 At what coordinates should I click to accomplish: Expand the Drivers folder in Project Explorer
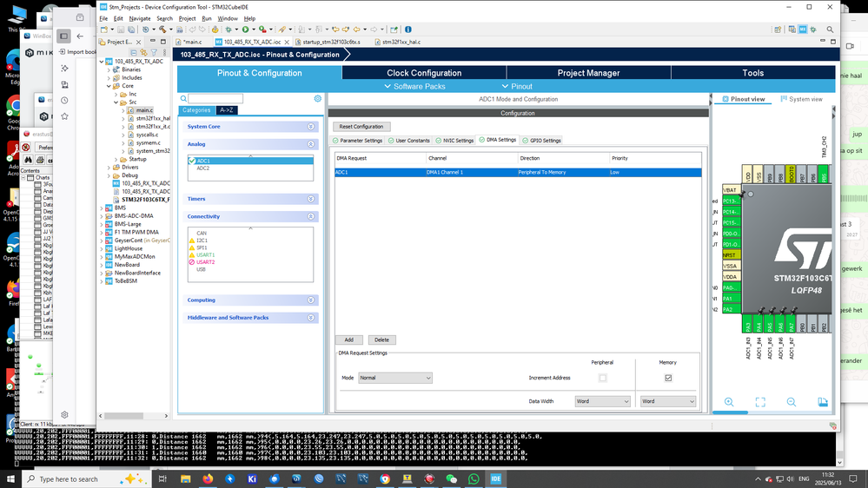(x=109, y=167)
